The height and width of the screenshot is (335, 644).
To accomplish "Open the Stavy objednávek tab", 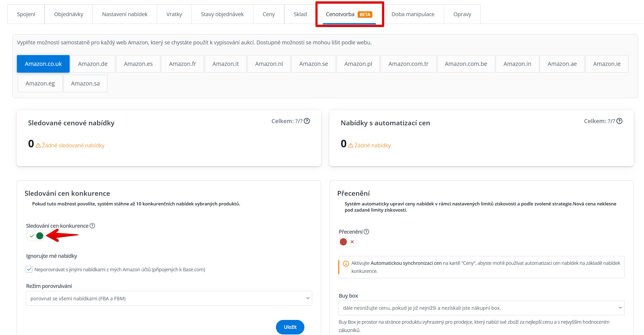I will (222, 14).
